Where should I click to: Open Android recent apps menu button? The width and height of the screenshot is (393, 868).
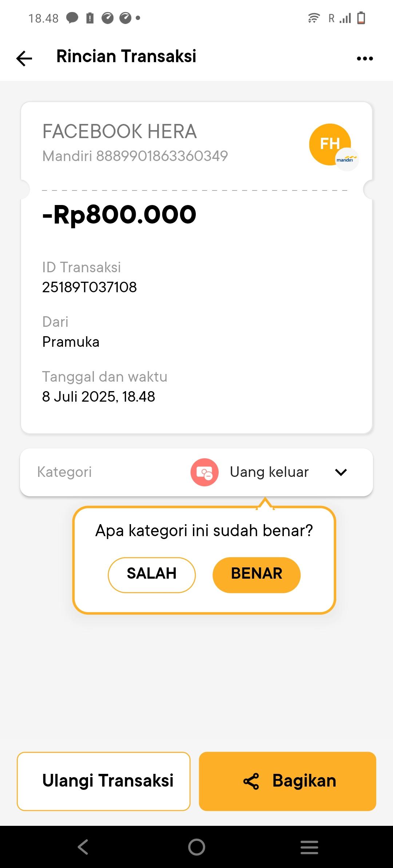(x=309, y=847)
